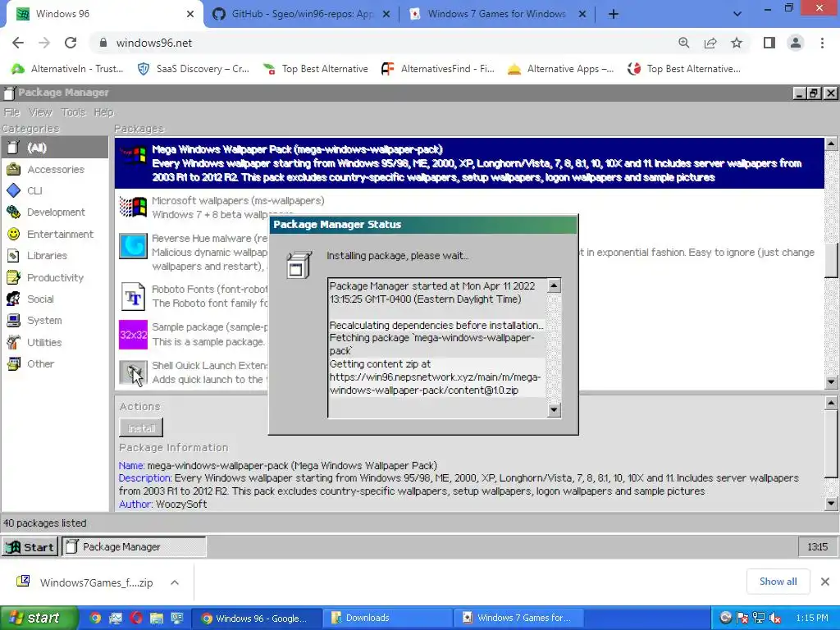Select the CLI category diamond icon
This screenshot has height=630, width=840.
click(13, 190)
